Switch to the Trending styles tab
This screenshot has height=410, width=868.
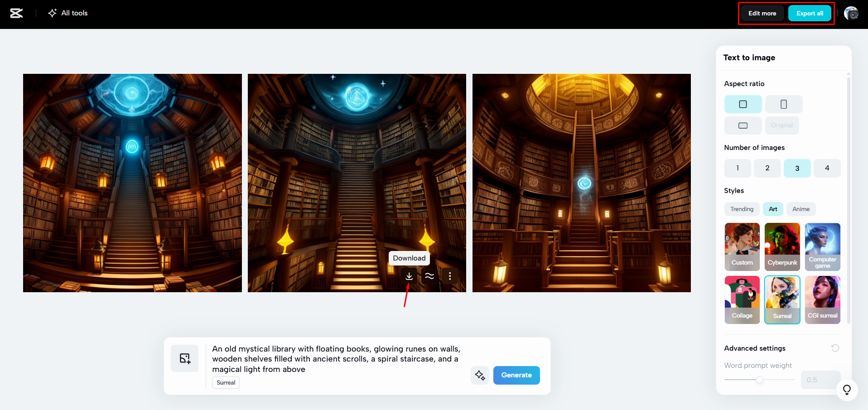pyautogui.click(x=742, y=209)
